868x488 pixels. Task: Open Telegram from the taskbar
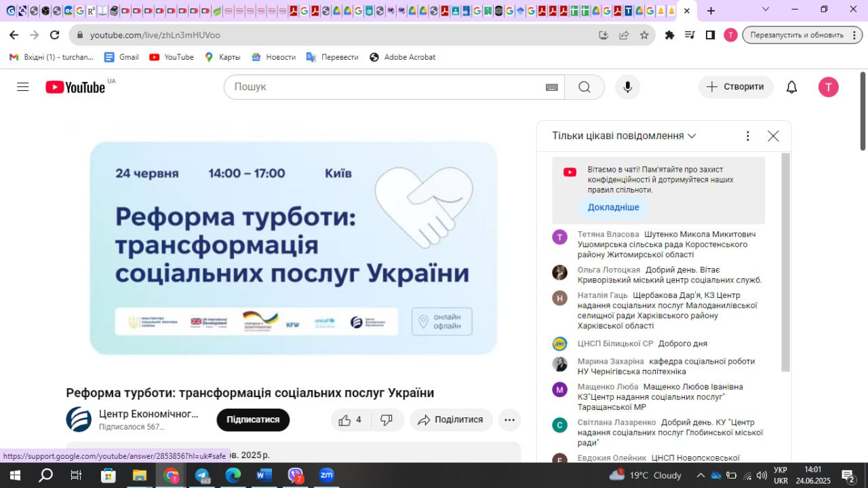202,475
